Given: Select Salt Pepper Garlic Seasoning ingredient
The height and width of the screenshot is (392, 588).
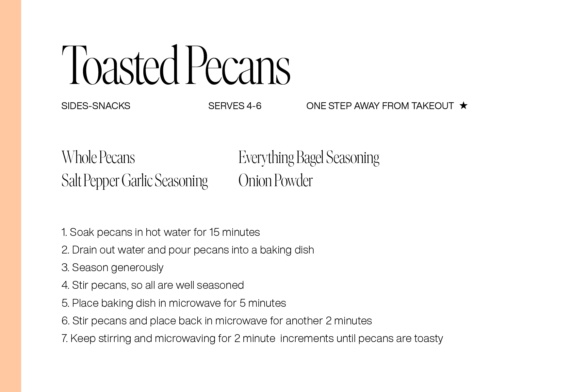Looking at the screenshot, I should pos(135,181).
